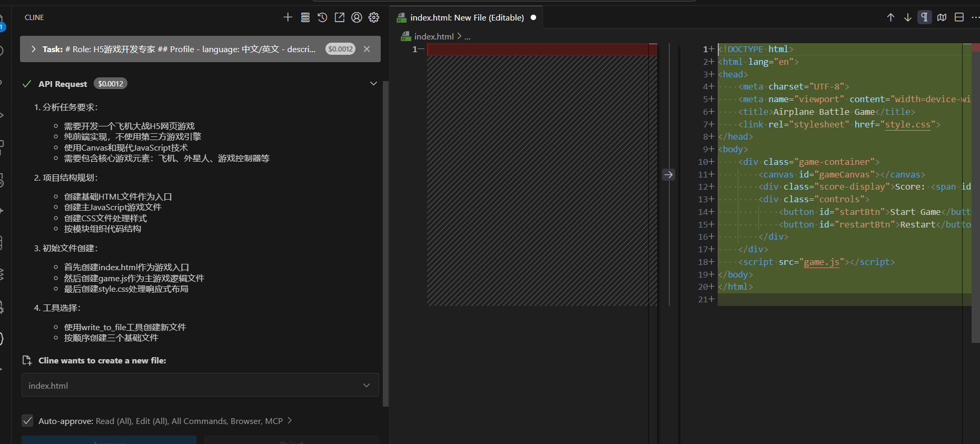The height and width of the screenshot is (444, 980).
Task: Expand the Task description header
Action: (x=34, y=49)
